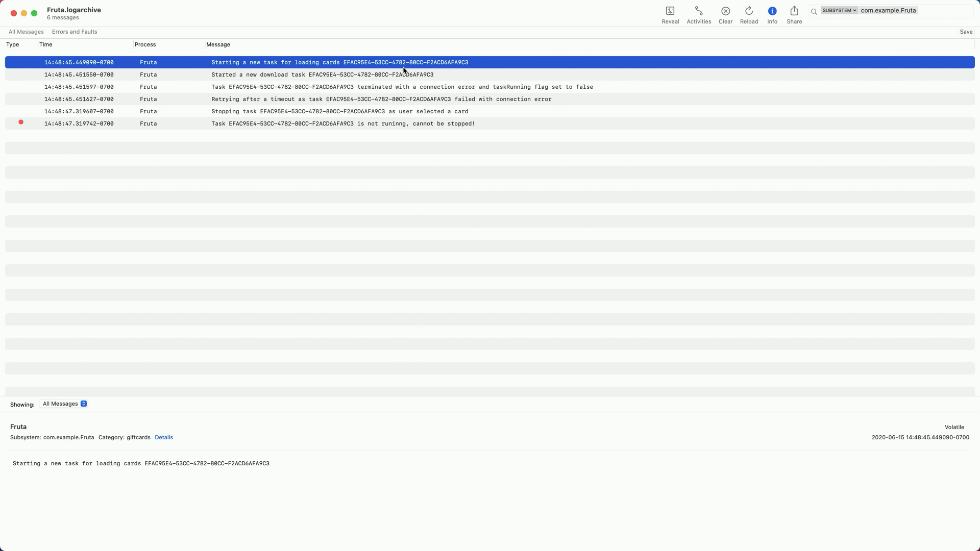Click the 'Subsystem: com.example.Fruta' label
Screen dimensions: 980x551
point(52,437)
